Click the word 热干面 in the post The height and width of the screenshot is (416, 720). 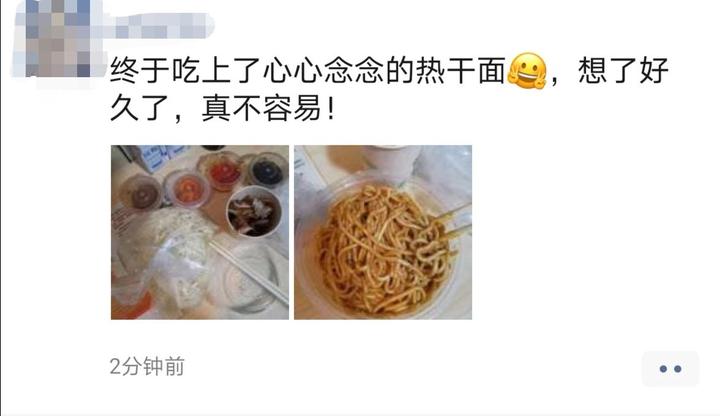(x=461, y=71)
